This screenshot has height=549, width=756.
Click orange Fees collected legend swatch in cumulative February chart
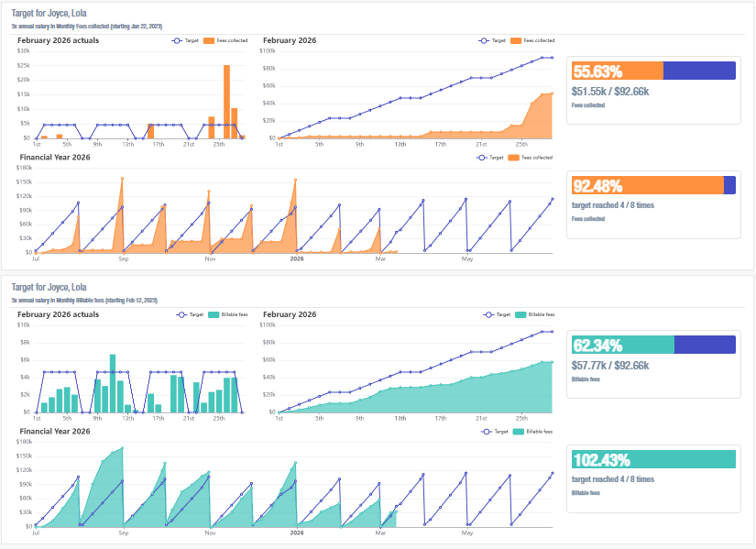(x=516, y=41)
